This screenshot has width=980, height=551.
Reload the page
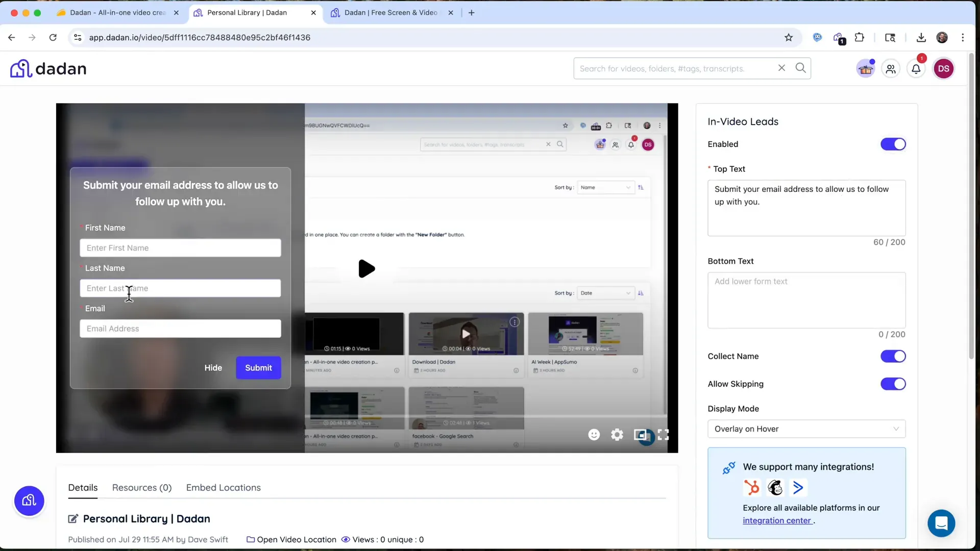(53, 37)
